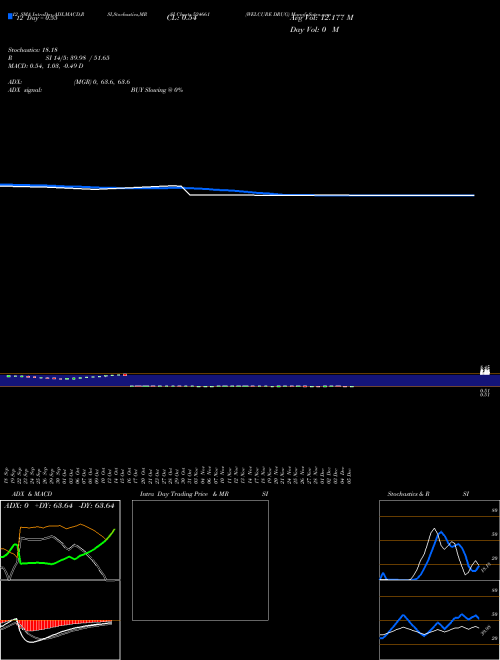Image resolution: width=500 pixels, height=660 pixels.
Task: Click the 'BUY Slowing @ 0%' signal text
Action: [x=157, y=90]
